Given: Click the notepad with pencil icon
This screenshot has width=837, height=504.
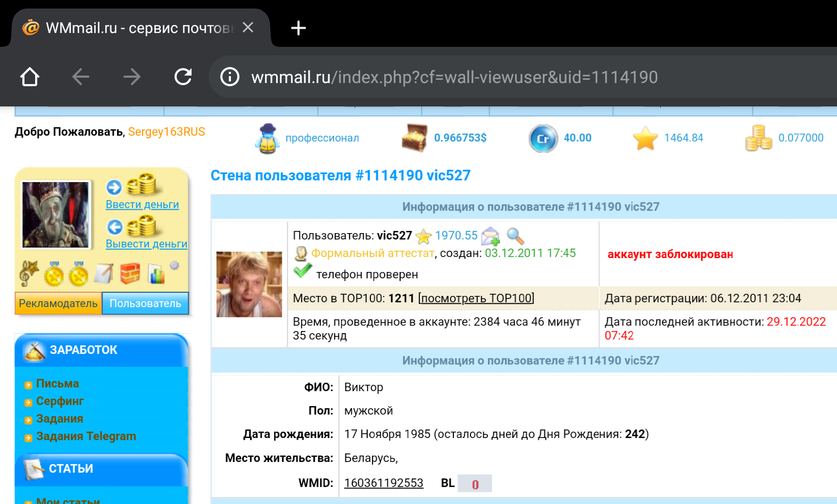Looking at the screenshot, I should [104, 274].
